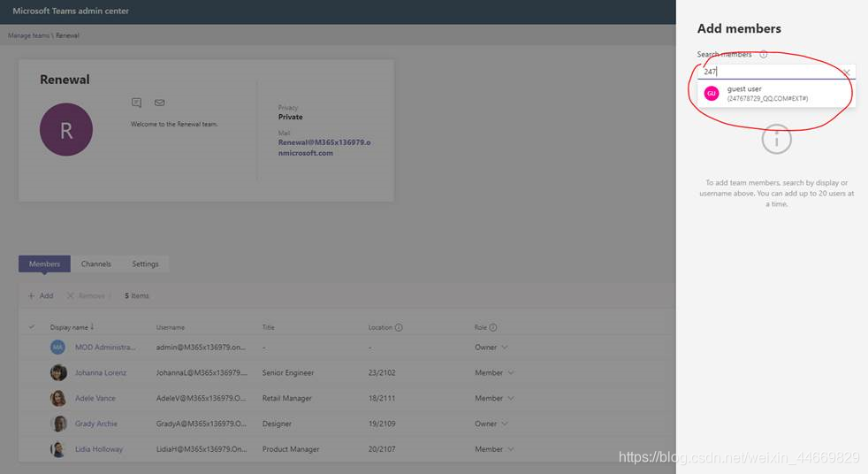Click inside the Search members input field
The image size is (868, 474).
[x=771, y=72]
